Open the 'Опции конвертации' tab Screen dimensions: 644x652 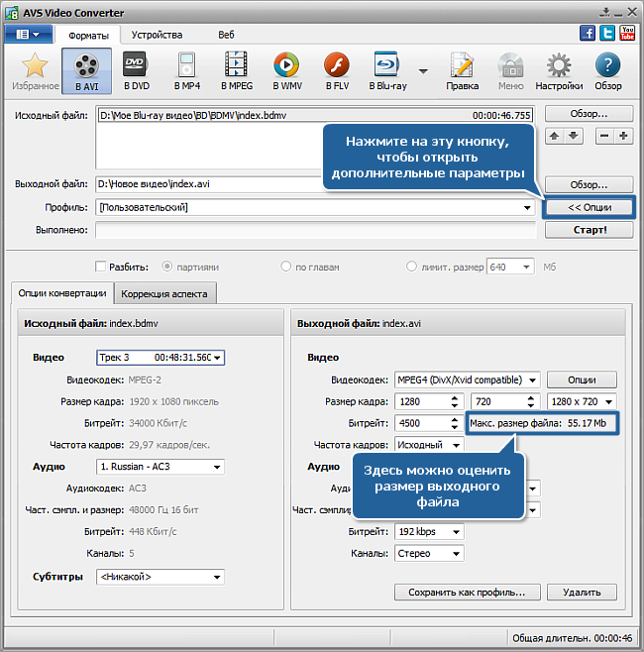[x=62, y=293]
